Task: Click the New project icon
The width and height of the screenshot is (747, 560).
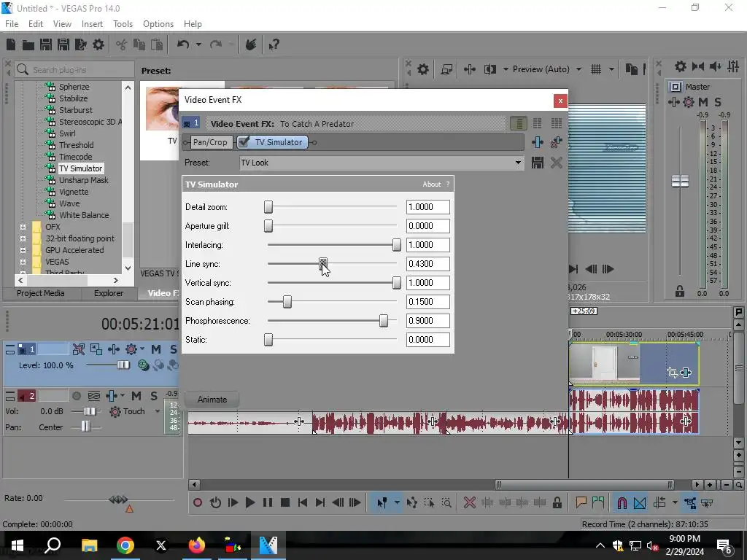Action: pos(10,44)
